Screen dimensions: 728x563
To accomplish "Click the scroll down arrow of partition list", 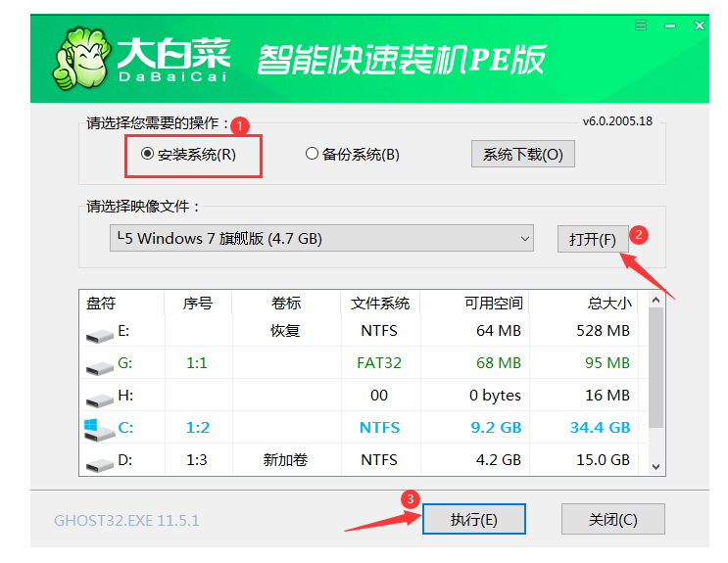I will [655, 467].
